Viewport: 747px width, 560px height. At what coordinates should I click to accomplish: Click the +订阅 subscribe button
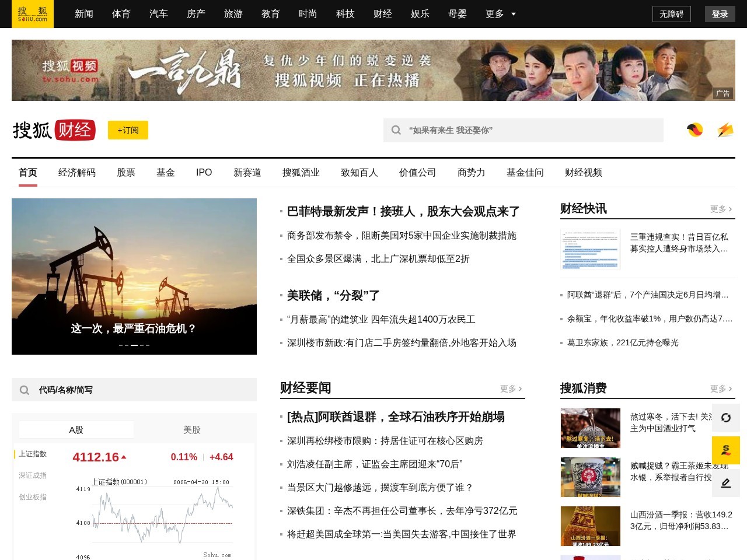pyautogui.click(x=128, y=130)
